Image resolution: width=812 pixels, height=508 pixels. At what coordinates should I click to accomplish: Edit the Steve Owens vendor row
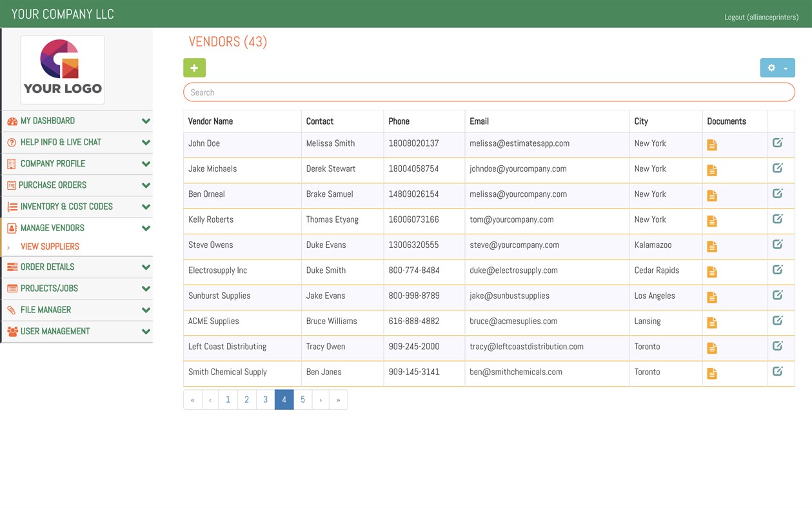[778, 245]
